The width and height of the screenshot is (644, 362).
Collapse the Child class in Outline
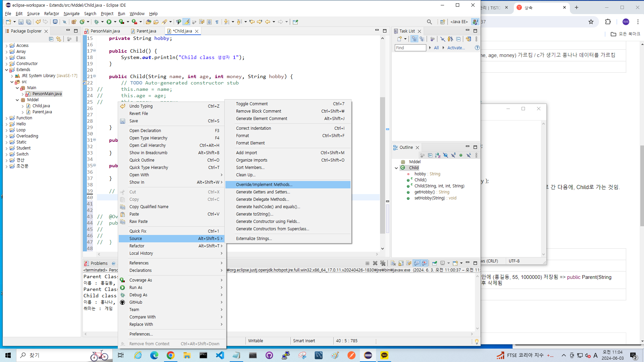click(x=396, y=168)
